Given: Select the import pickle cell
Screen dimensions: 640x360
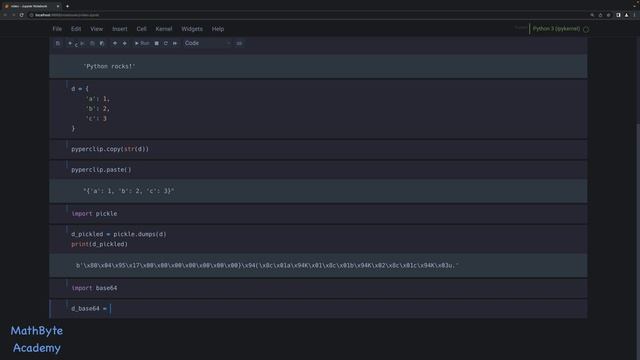Looking at the screenshot, I should click(x=318, y=214).
